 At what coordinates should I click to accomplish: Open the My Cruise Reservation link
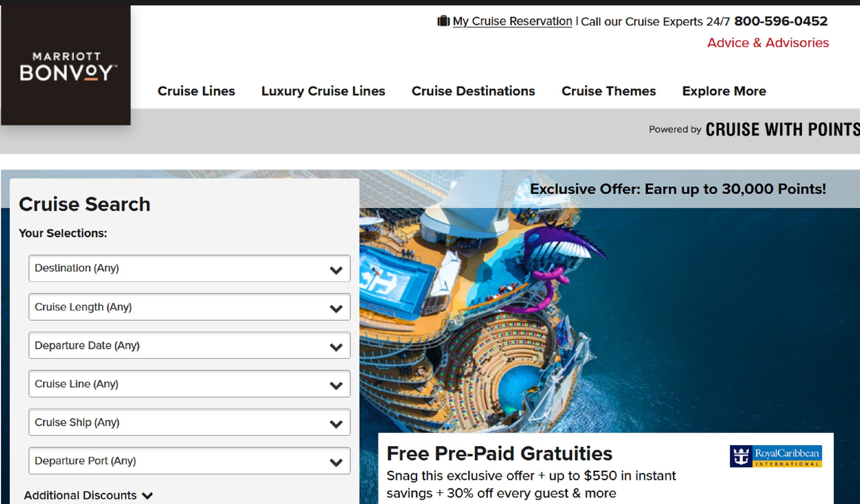tap(512, 21)
